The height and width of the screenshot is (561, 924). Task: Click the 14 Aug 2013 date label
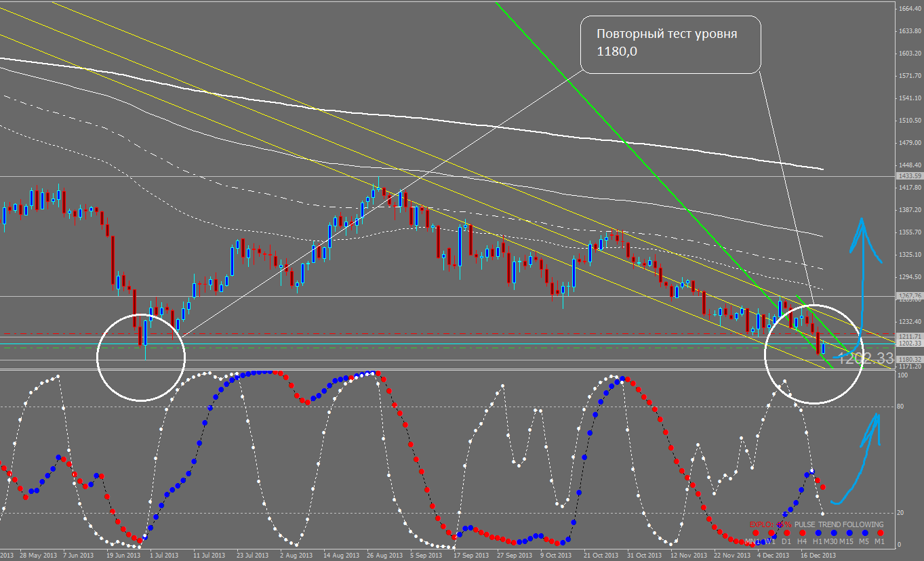tap(341, 556)
